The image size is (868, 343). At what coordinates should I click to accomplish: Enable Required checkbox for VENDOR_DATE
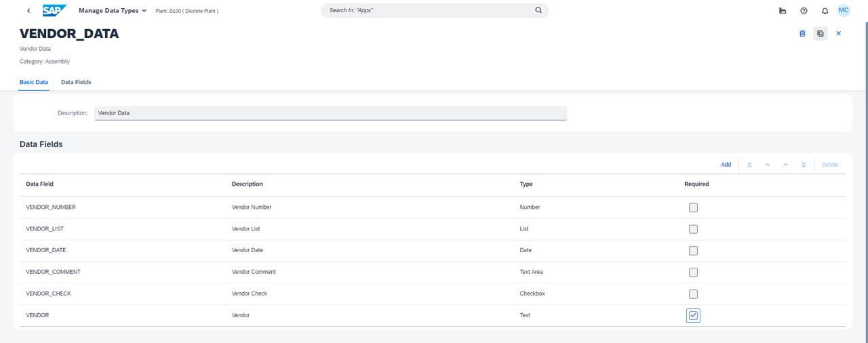693,251
